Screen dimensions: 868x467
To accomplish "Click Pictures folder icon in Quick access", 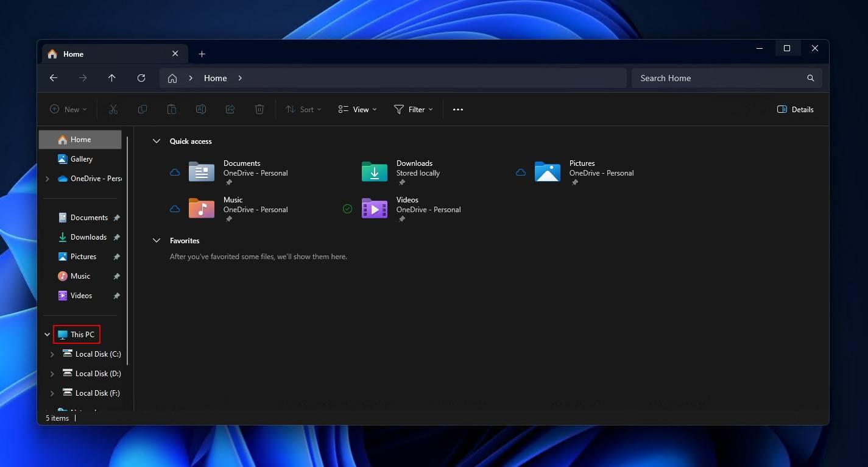I will pyautogui.click(x=548, y=172).
